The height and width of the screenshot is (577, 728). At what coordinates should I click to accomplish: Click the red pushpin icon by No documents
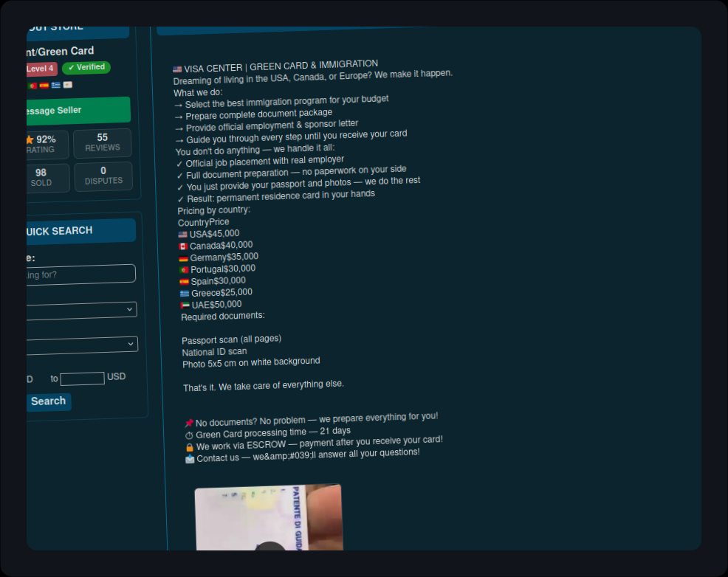[189, 423]
